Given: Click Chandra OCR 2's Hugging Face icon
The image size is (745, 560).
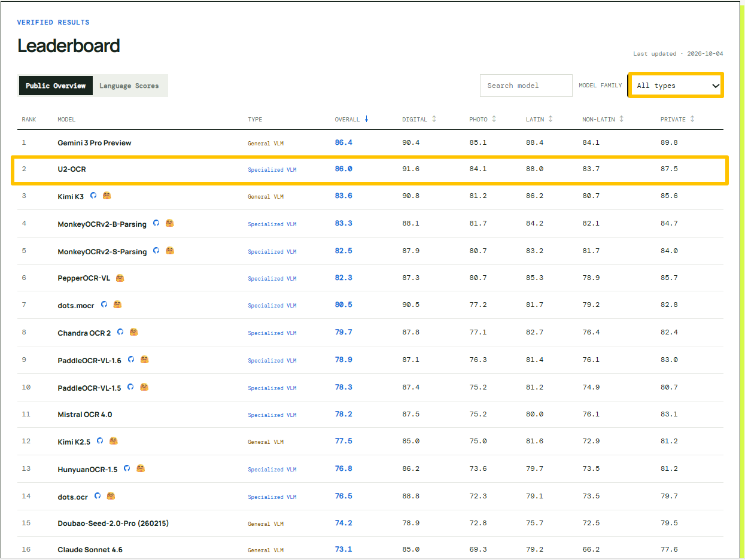Looking at the screenshot, I should 133,332.
